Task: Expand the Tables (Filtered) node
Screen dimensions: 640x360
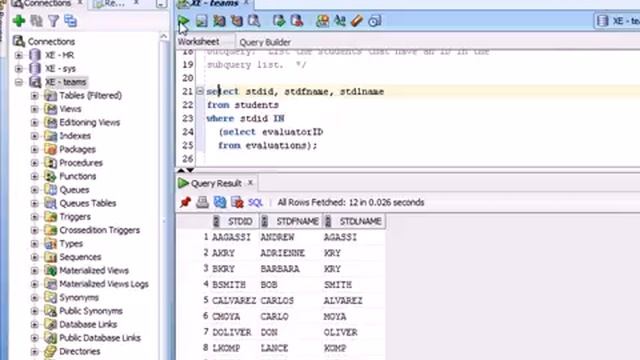Action: [35, 96]
